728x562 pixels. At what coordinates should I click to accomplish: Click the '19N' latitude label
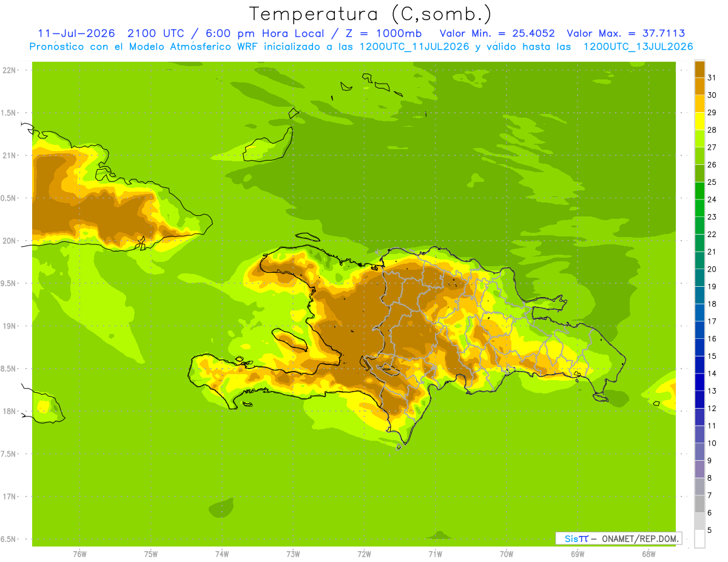pos(8,326)
